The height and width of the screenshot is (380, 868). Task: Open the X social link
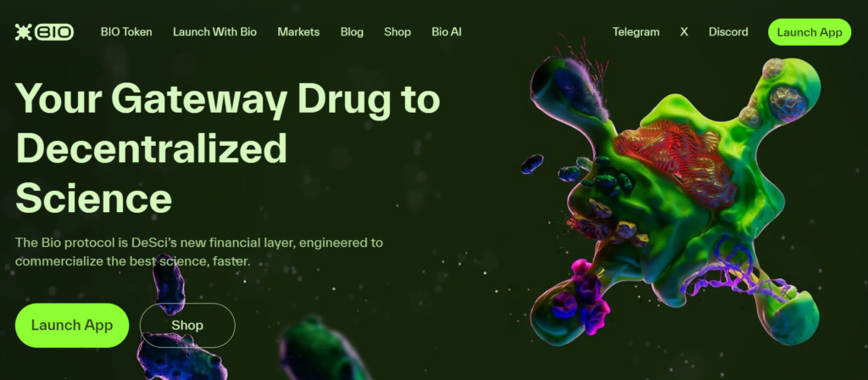(x=684, y=32)
